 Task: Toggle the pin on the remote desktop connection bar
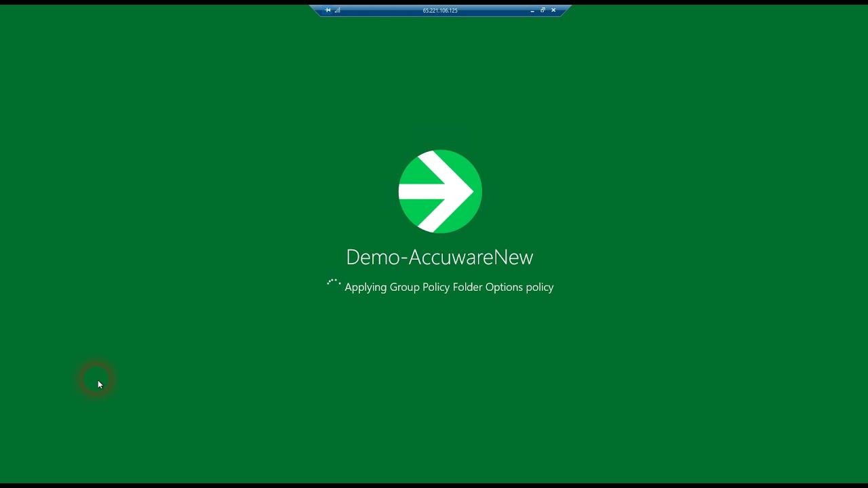328,10
